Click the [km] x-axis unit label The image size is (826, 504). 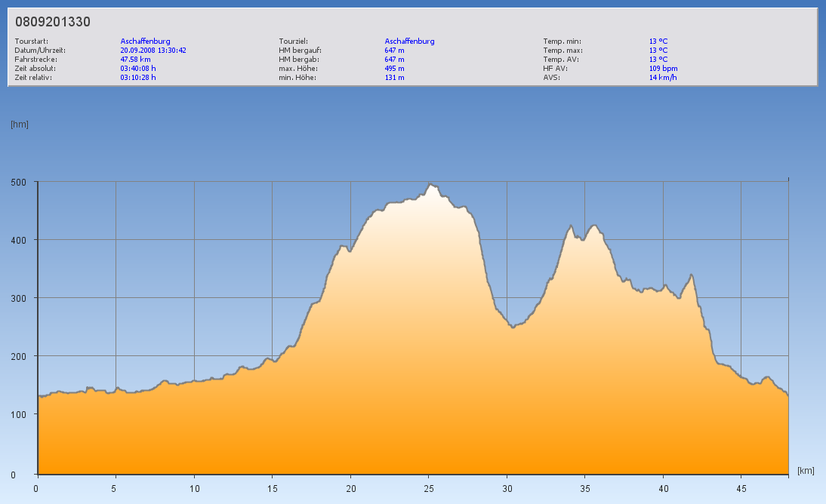coord(806,471)
